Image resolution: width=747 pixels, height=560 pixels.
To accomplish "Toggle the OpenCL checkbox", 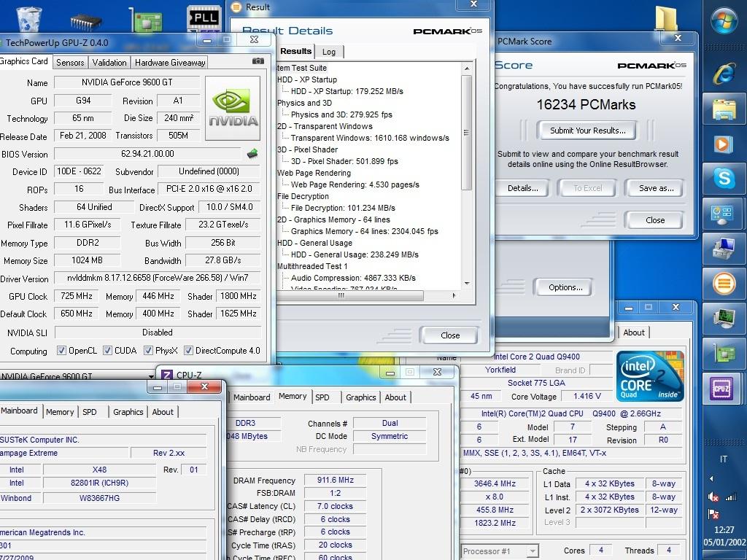I will click(x=61, y=351).
